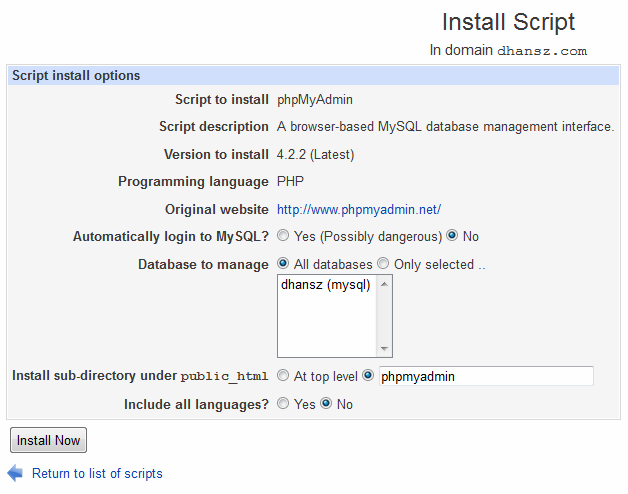Click the 4.2.2 (Latest) version text
This screenshot has width=628, height=494.
316,155
